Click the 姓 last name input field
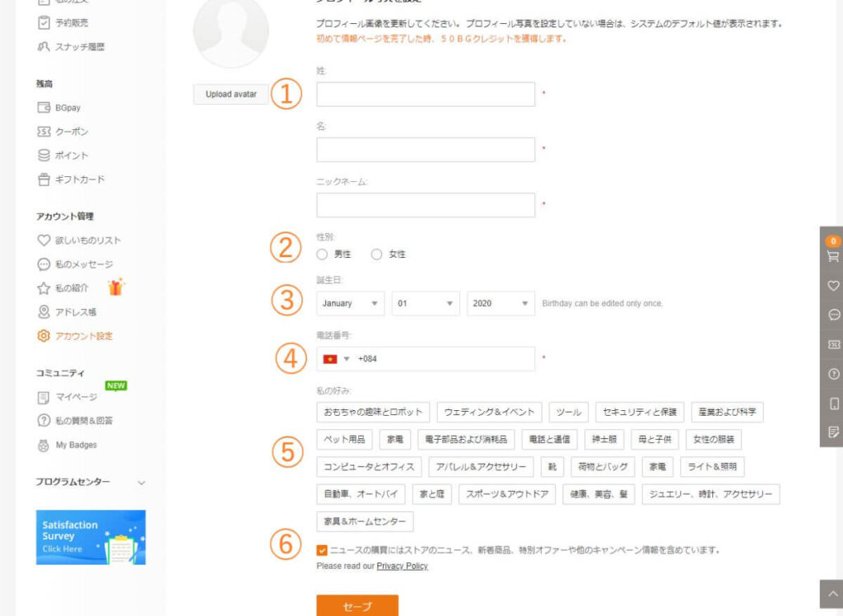Viewport: 843px width, 616px height. point(426,95)
